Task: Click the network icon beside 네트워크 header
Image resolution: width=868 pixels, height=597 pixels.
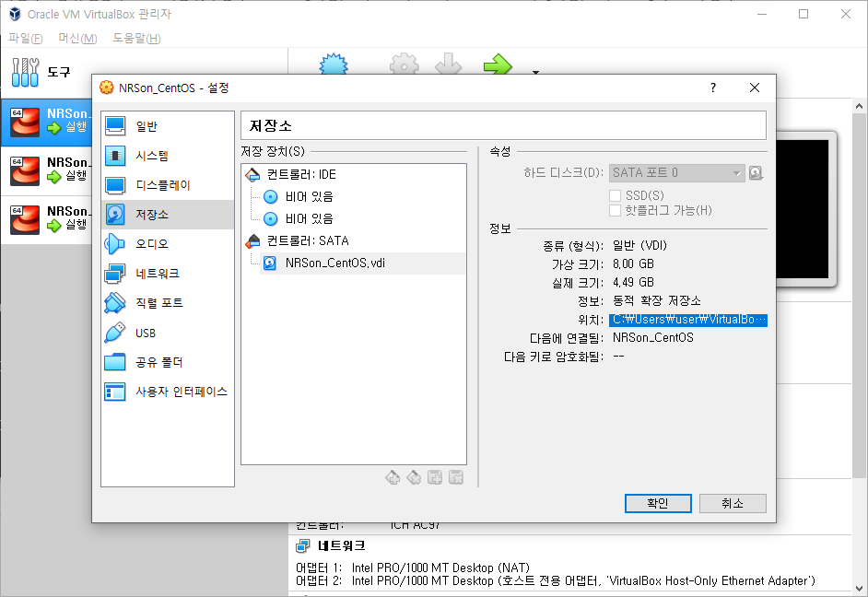Action: (x=303, y=546)
